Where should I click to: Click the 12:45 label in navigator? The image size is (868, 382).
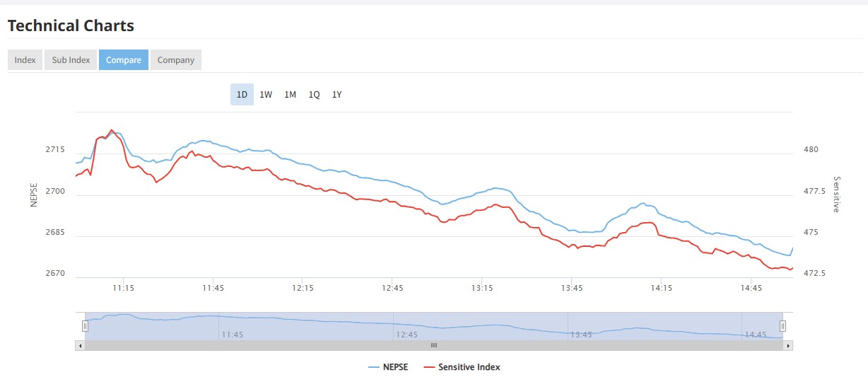click(406, 335)
